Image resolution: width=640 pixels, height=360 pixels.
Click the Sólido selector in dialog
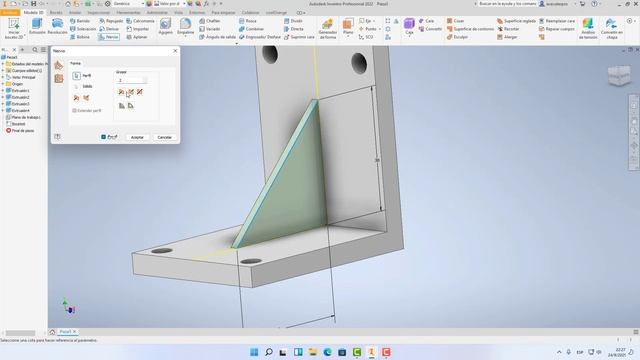pos(76,86)
